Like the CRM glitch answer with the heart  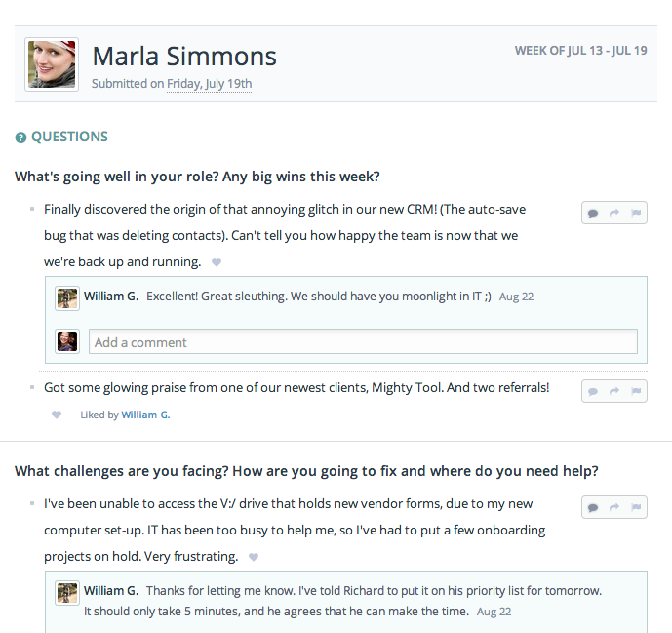(x=217, y=262)
